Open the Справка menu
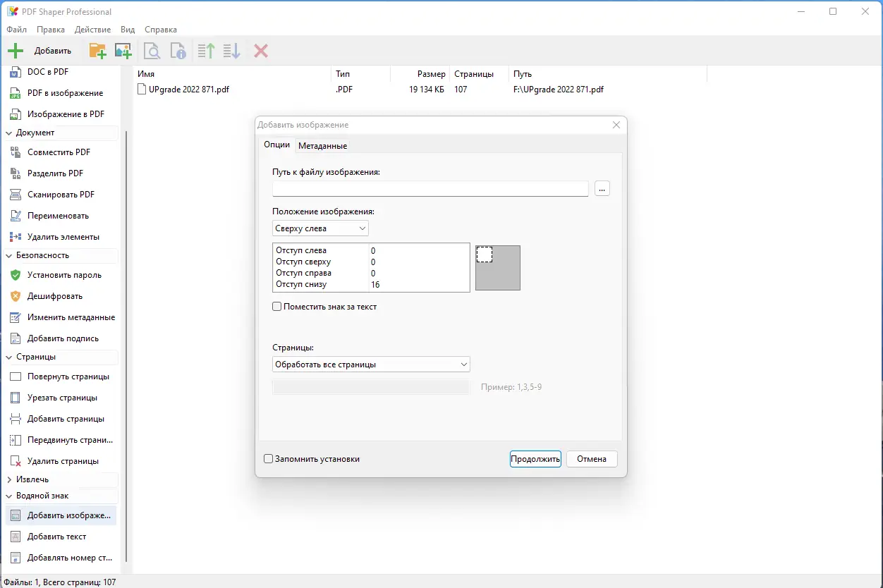Screen dimensions: 883x588 [161, 30]
